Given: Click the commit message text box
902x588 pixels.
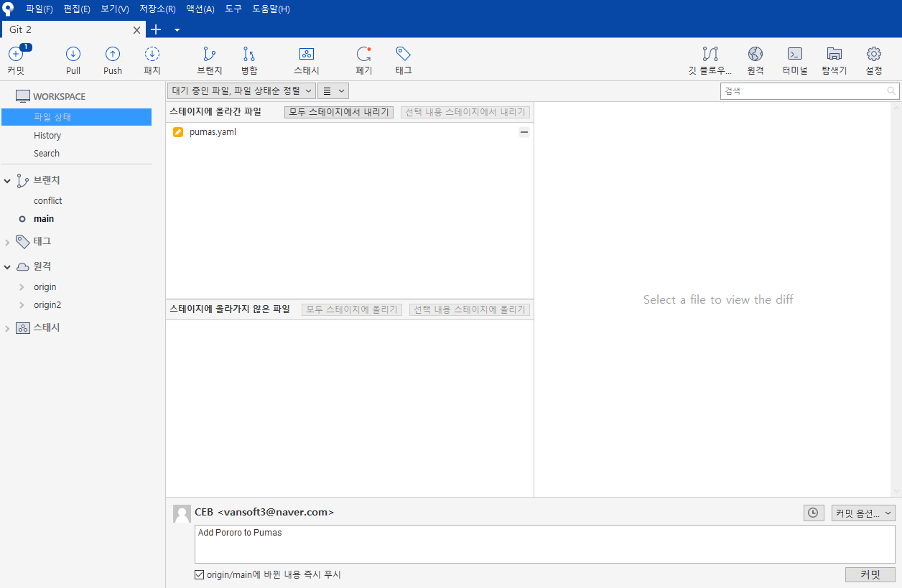Looking at the screenshot, I should click(545, 544).
